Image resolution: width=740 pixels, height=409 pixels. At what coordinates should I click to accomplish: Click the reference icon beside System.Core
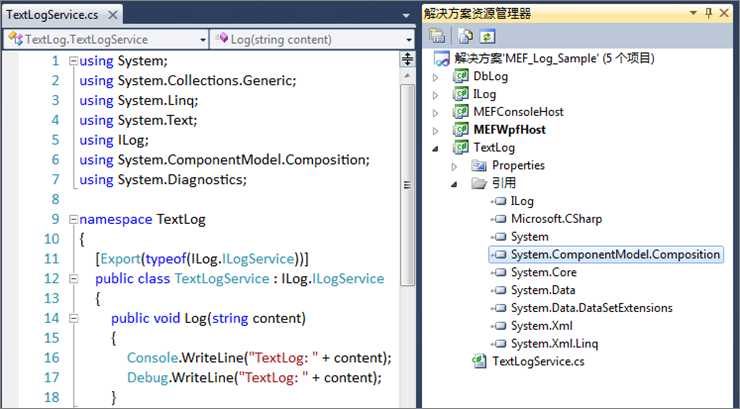[499, 272]
